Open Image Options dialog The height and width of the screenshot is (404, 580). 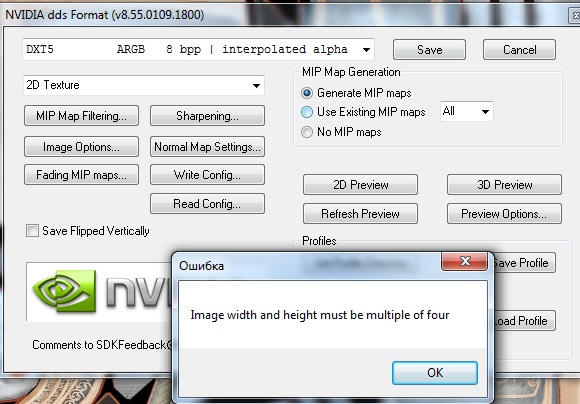pyautogui.click(x=81, y=147)
